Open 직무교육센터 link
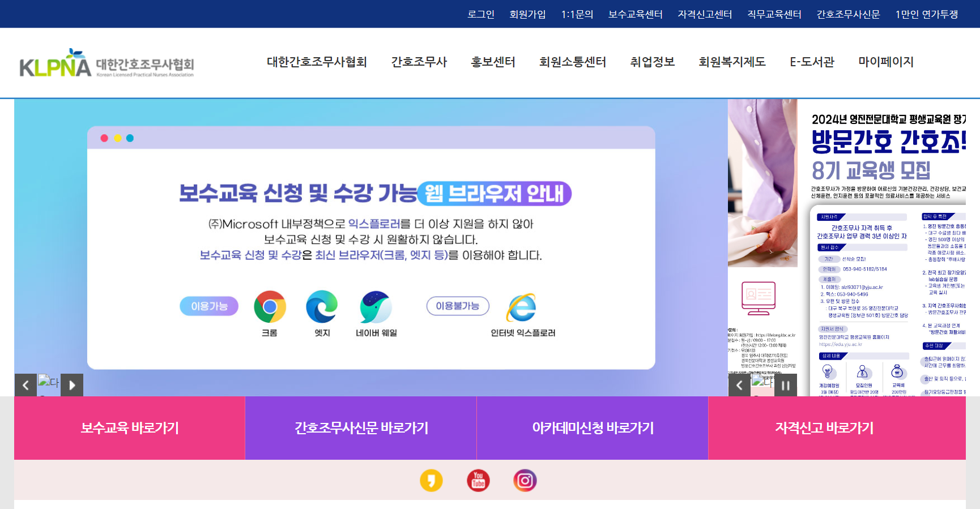Image resolution: width=980 pixels, height=509 pixels. coord(774,14)
